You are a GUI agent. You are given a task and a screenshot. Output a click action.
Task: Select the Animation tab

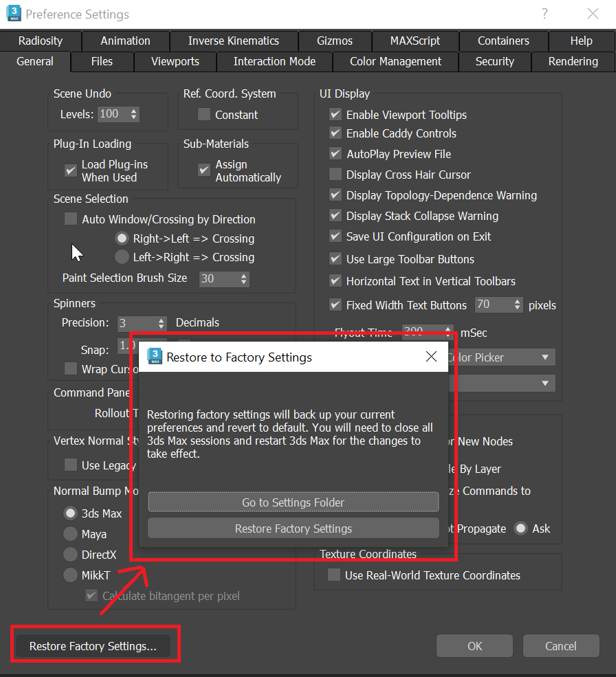point(125,41)
